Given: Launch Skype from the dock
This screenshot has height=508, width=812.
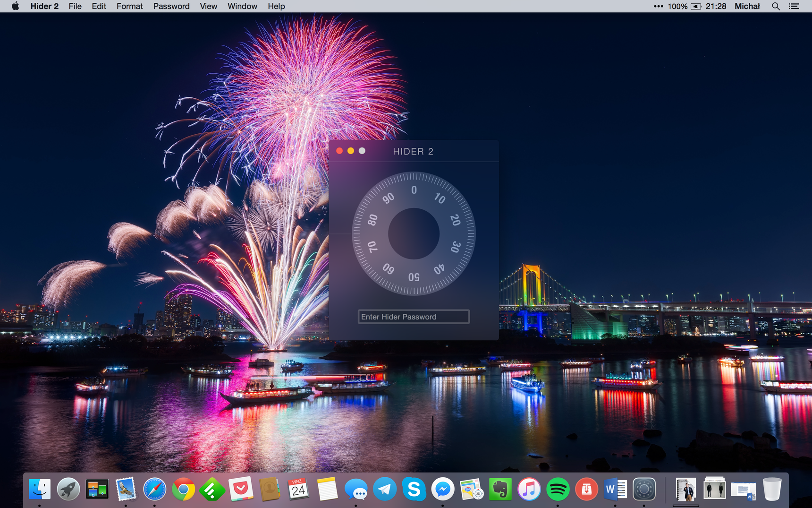Looking at the screenshot, I should point(414,490).
